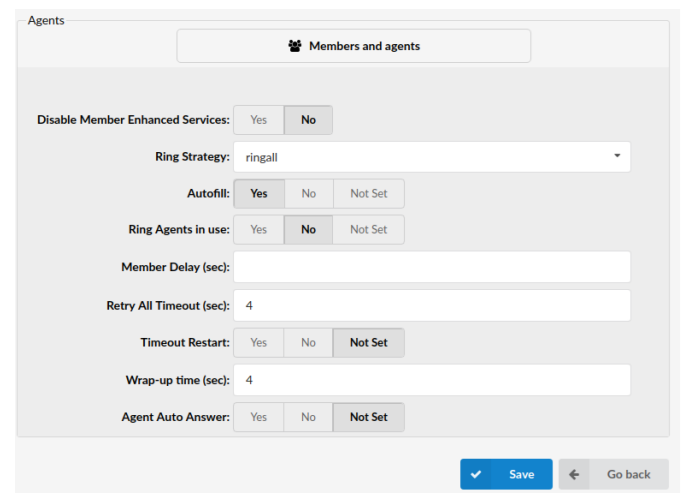Image resolution: width=691 pixels, height=504 pixels.
Task: Set Disable Member Enhanced Services to Yes
Action: pyautogui.click(x=259, y=120)
